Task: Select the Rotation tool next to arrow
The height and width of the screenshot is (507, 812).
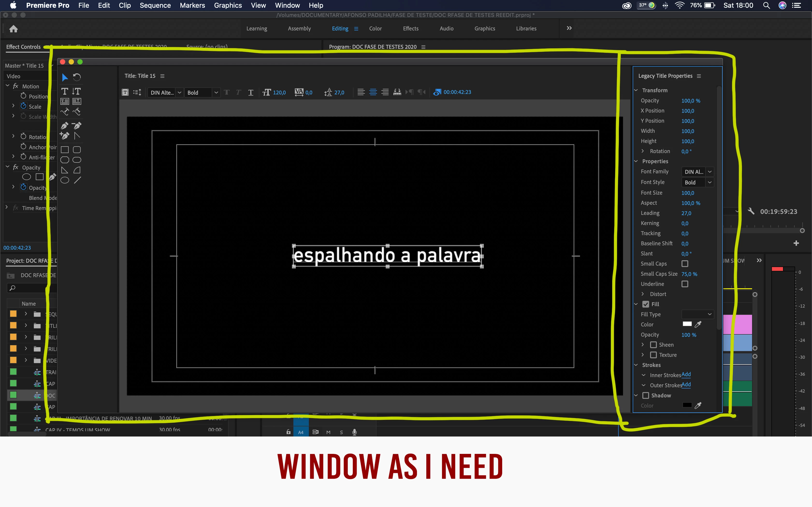Action: (77, 77)
